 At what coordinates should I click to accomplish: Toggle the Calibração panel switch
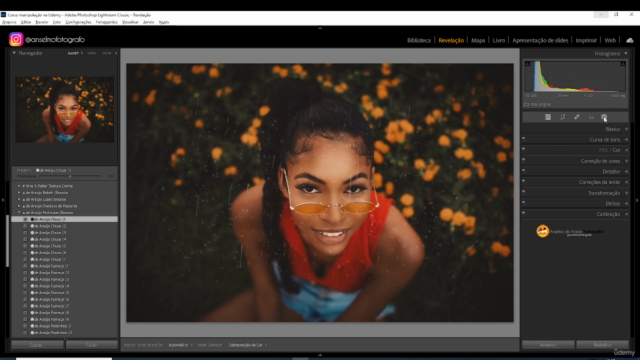click(x=524, y=213)
